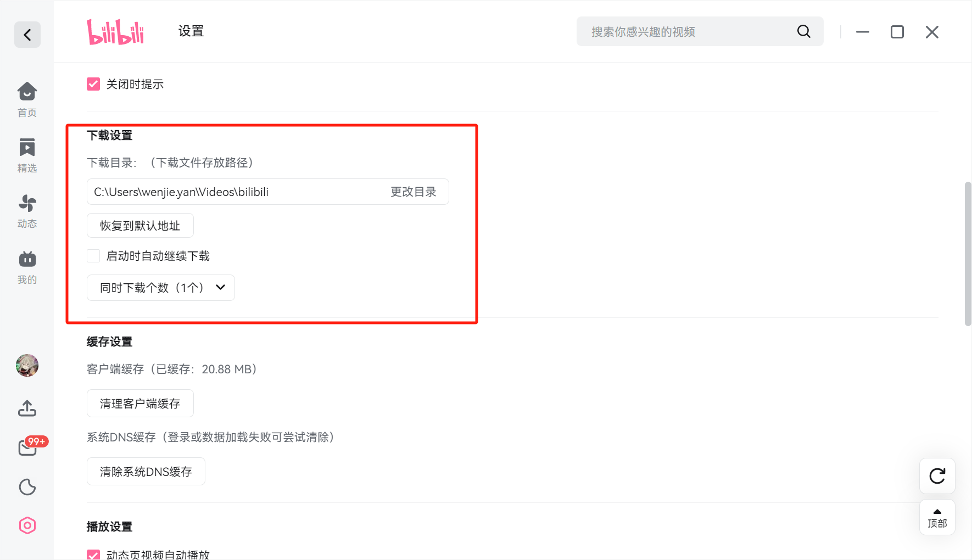Image resolution: width=972 pixels, height=560 pixels.
Task: Open the 精选 section
Action: click(x=27, y=155)
